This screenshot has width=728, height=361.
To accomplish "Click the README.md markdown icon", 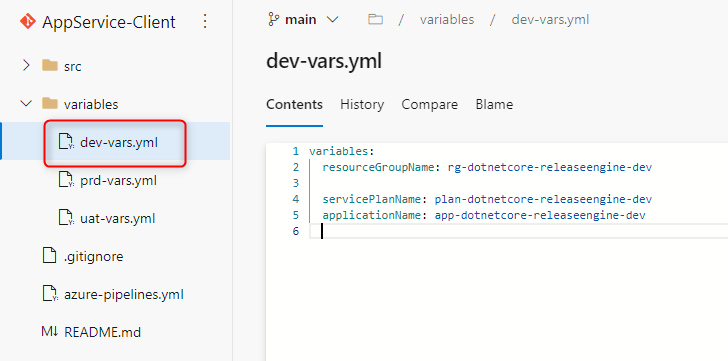I will point(50,332).
